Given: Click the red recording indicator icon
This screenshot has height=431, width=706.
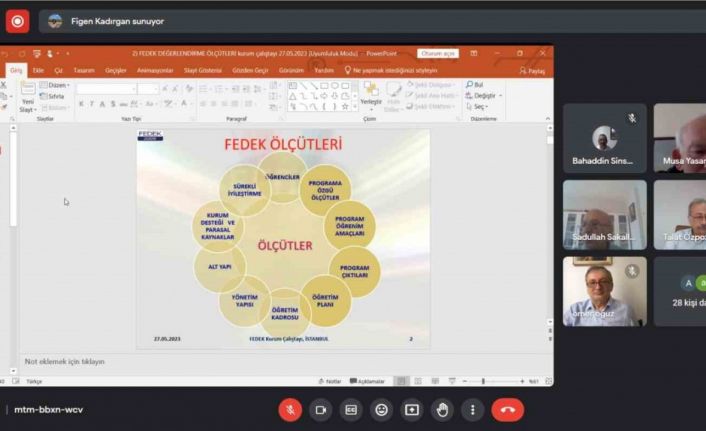Looking at the screenshot, I should click(x=17, y=21).
